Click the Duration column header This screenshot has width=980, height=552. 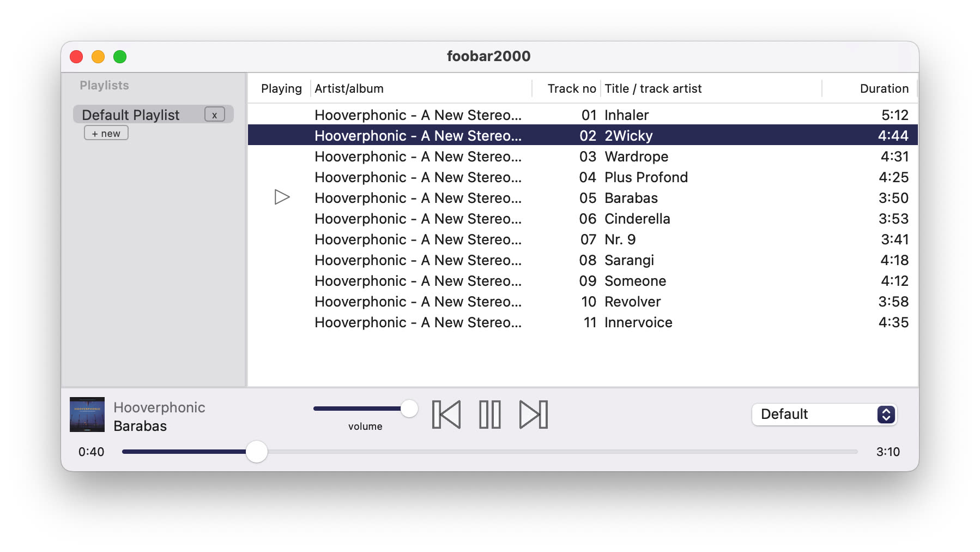(883, 88)
